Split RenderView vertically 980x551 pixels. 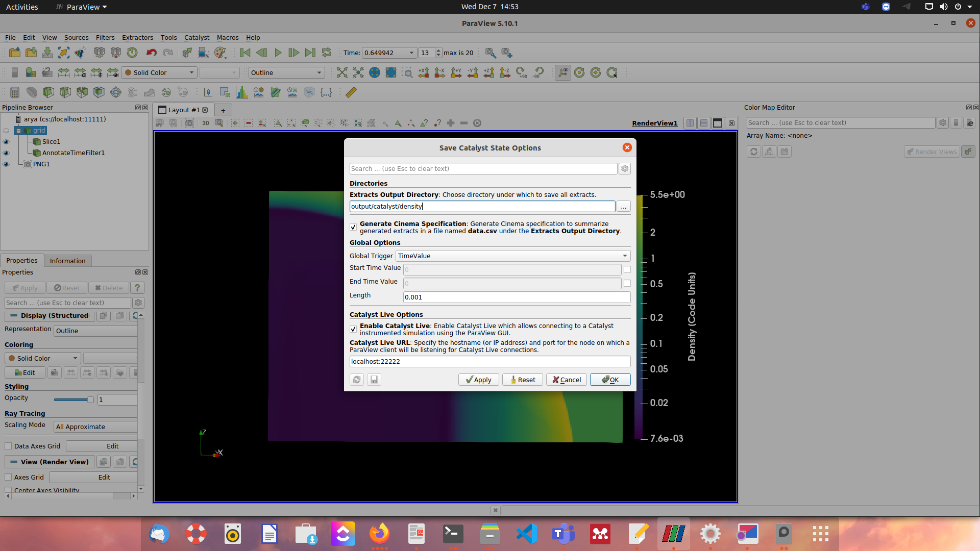point(704,123)
